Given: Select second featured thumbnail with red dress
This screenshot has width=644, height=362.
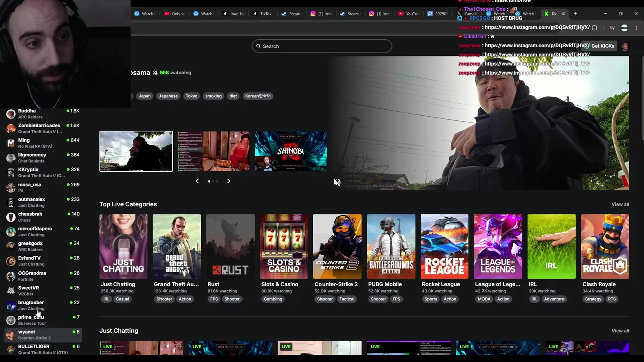Looking at the screenshot, I should click(x=213, y=151).
